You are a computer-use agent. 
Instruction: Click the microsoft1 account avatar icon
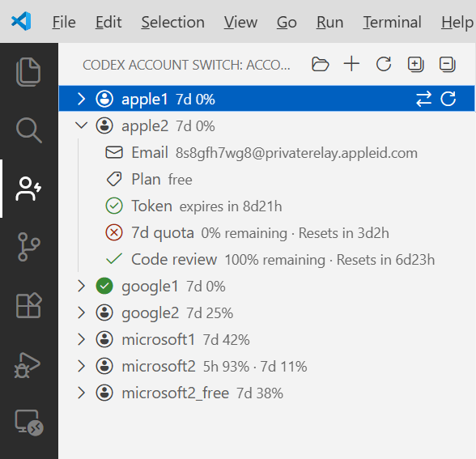click(104, 339)
